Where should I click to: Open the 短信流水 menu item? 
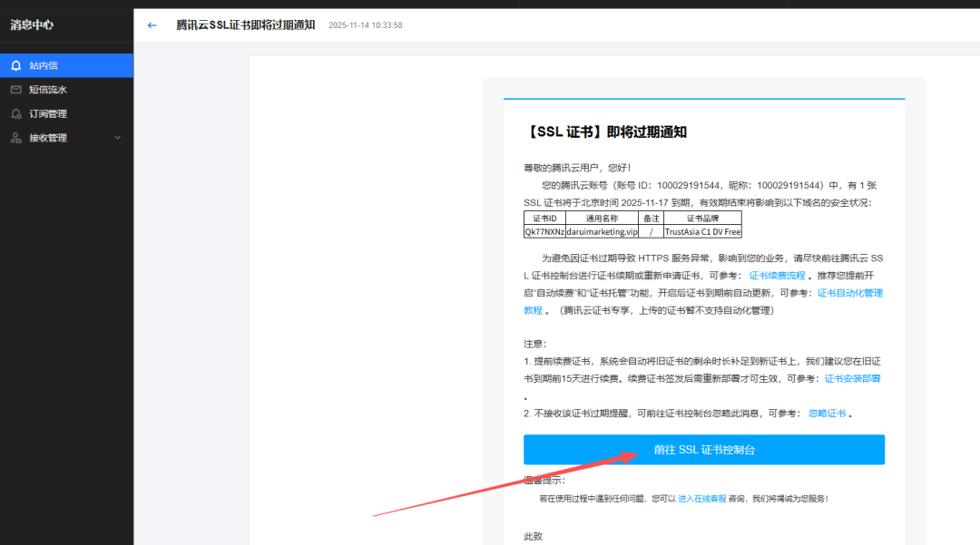tap(67, 90)
